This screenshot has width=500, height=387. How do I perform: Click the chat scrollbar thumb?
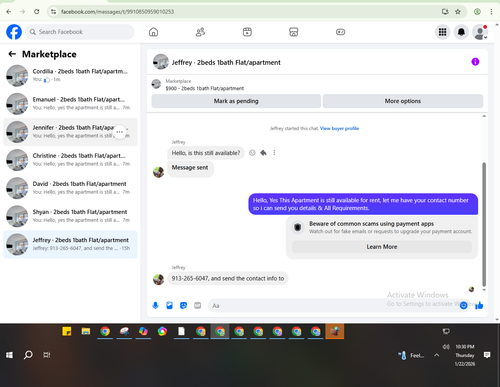click(484, 224)
